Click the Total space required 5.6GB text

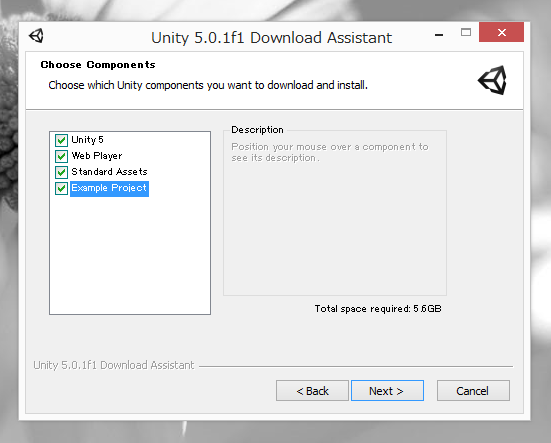[378, 309]
